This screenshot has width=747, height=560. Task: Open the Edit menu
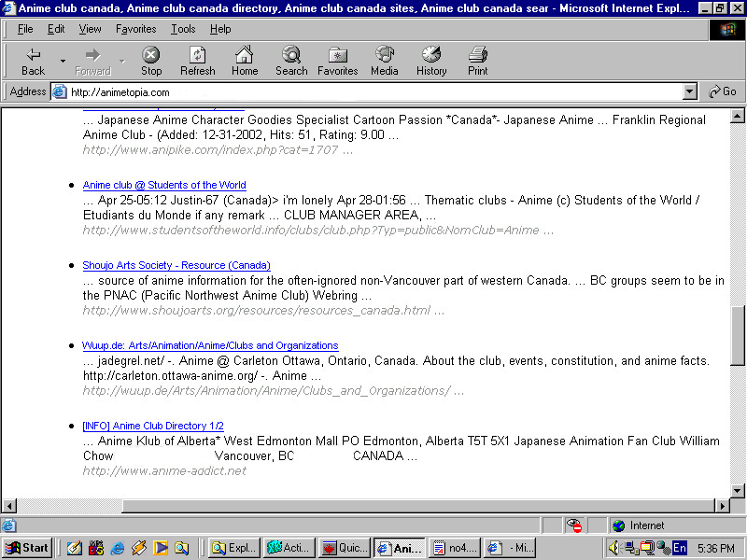[x=56, y=29]
